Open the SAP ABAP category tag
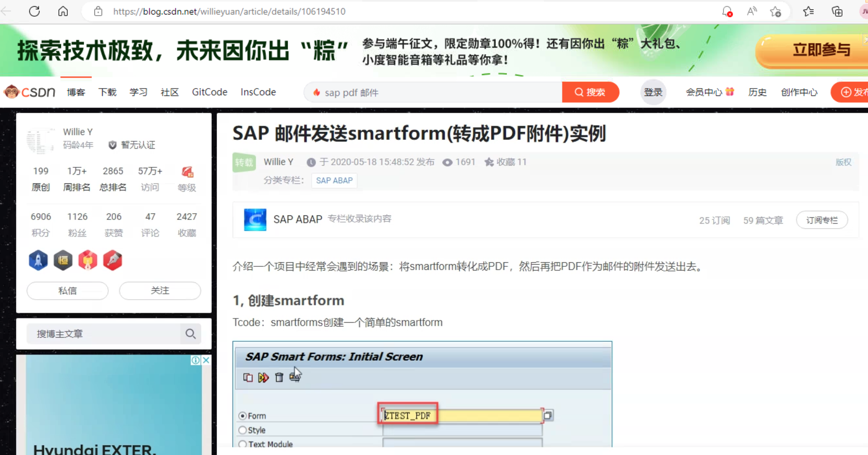The height and width of the screenshot is (455, 868). click(x=334, y=180)
